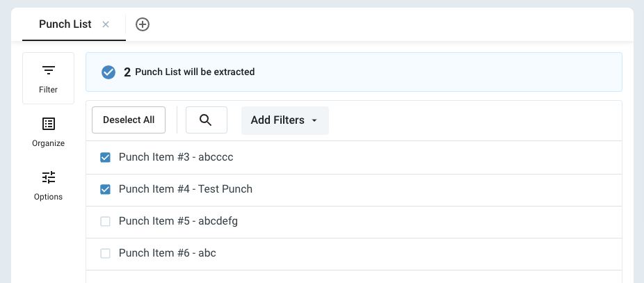Check Punch Item #5 - abcdefg checkbox

[x=106, y=222]
